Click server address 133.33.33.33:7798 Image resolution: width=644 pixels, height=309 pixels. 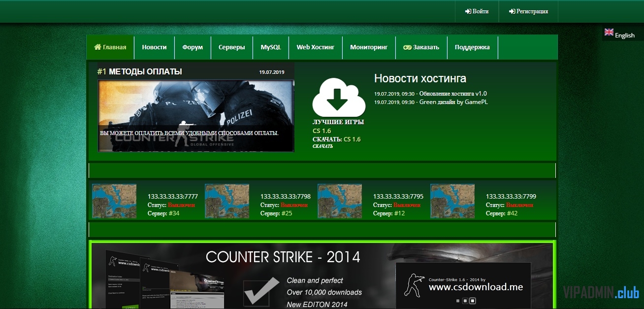pos(286,196)
